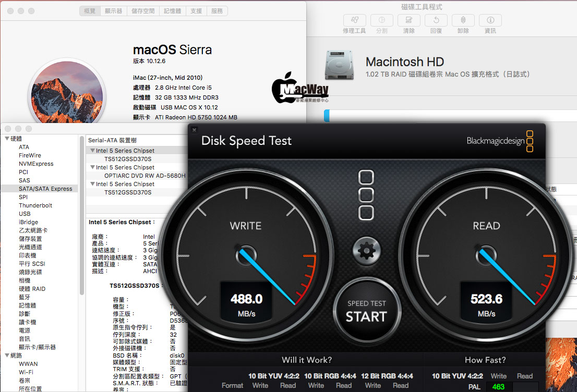This screenshot has width=577, height=392.
Task: Select USB in the sidebar
Action: pos(25,214)
